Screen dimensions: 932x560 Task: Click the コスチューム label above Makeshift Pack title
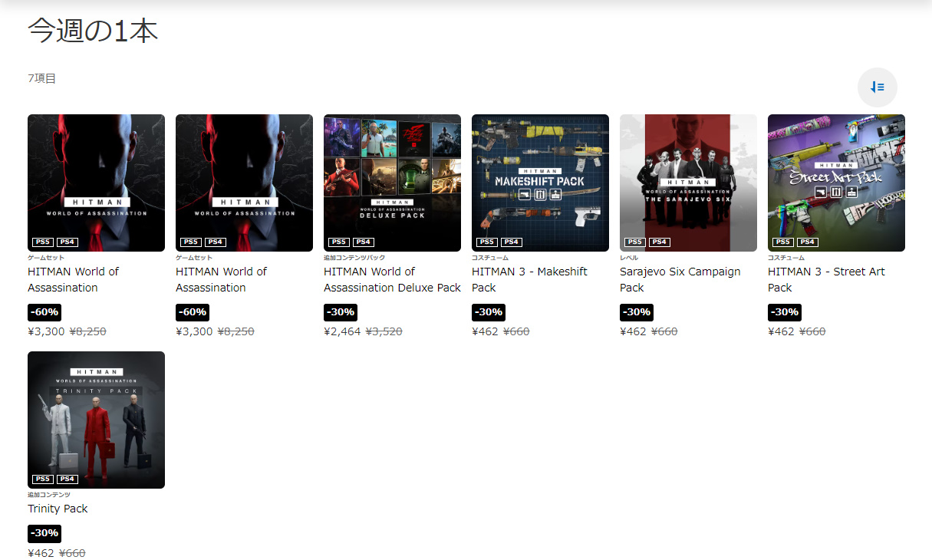490,258
